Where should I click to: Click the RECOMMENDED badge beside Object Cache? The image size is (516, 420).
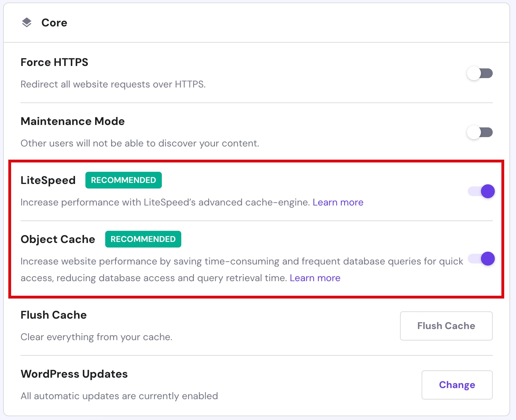(x=143, y=239)
